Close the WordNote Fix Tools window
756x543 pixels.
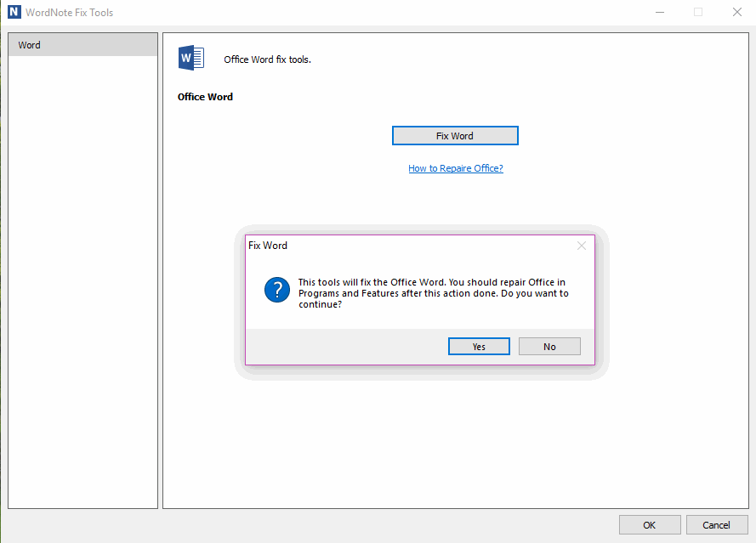[x=737, y=12]
